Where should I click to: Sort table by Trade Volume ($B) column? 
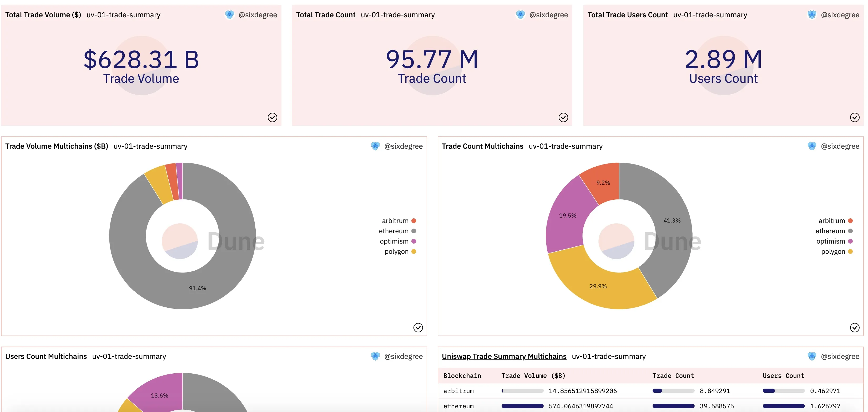(533, 376)
